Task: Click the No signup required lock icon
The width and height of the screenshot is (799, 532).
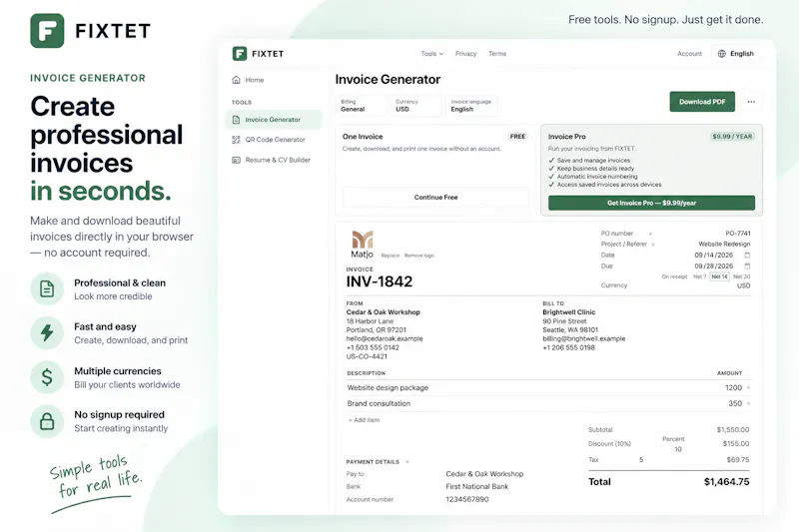Action: tap(47, 421)
